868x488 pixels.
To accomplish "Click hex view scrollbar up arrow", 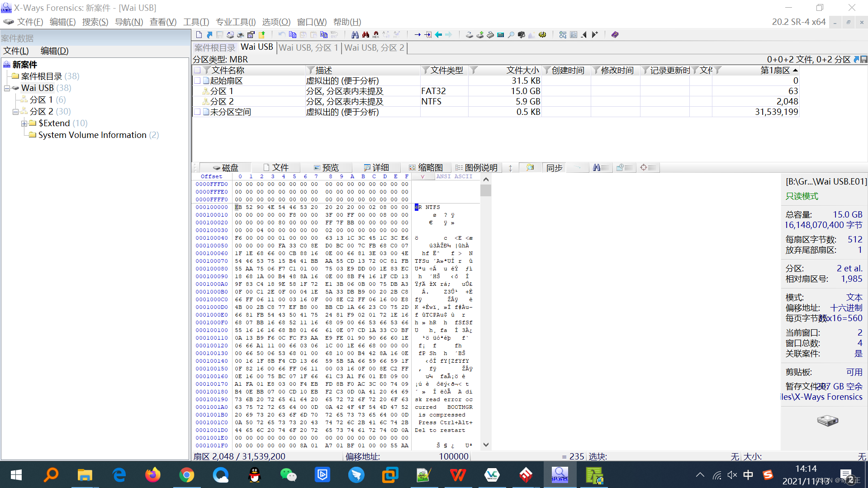I will [x=486, y=180].
